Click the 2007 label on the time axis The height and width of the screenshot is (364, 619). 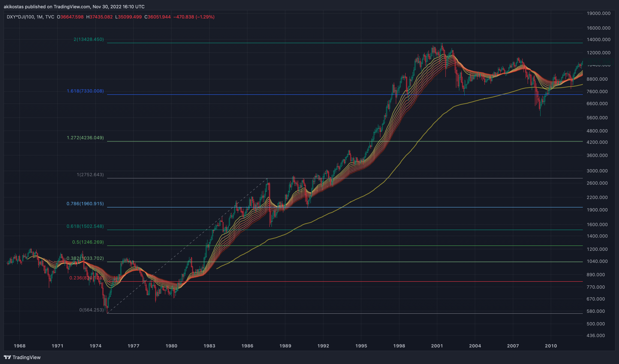pyautogui.click(x=513, y=346)
